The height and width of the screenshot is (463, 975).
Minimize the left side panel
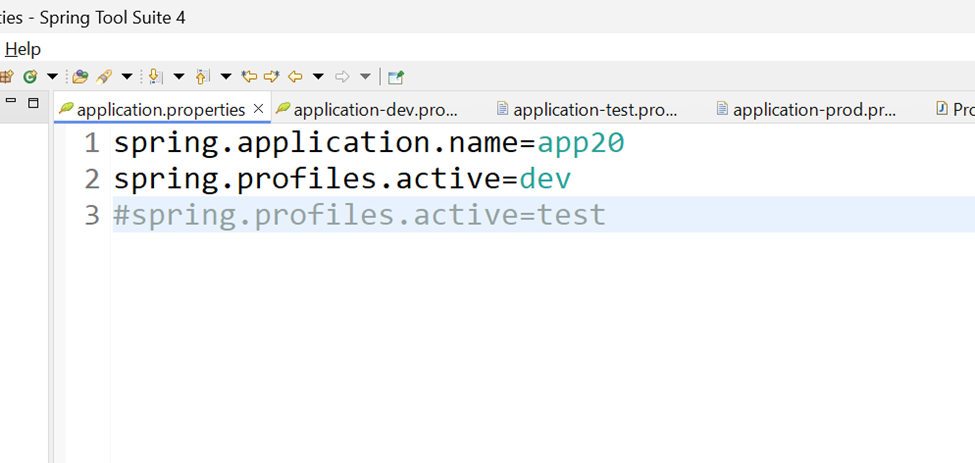(x=12, y=100)
